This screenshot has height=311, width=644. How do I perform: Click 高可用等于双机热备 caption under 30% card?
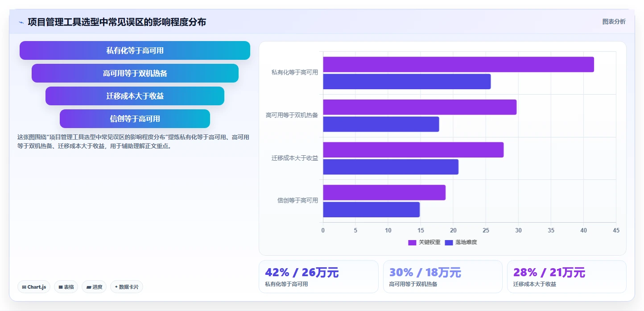413,284
